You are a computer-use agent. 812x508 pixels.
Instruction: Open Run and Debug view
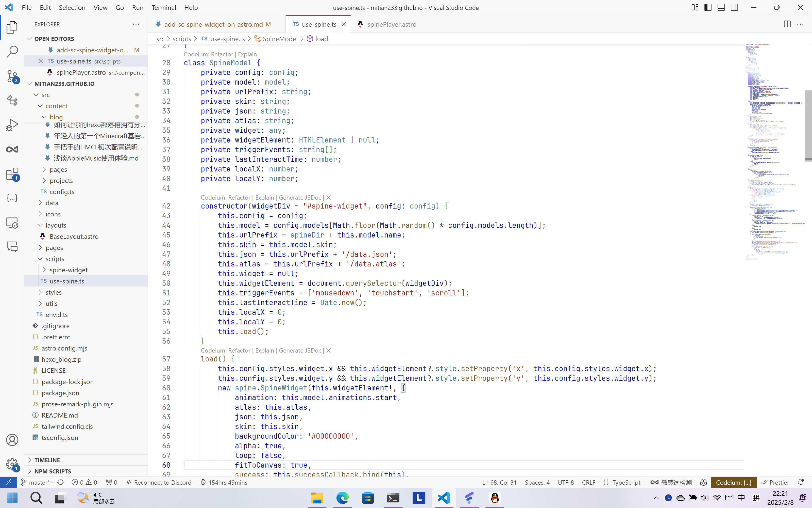point(12,125)
